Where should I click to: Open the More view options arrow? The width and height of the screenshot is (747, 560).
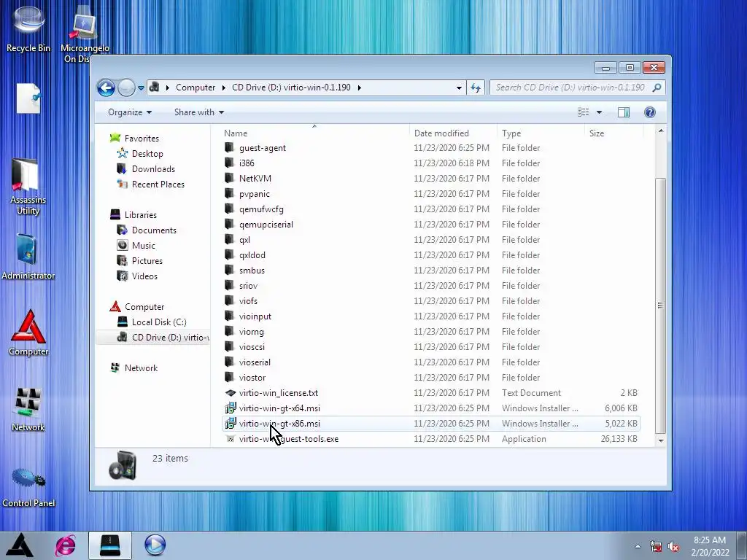tap(600, 112)
